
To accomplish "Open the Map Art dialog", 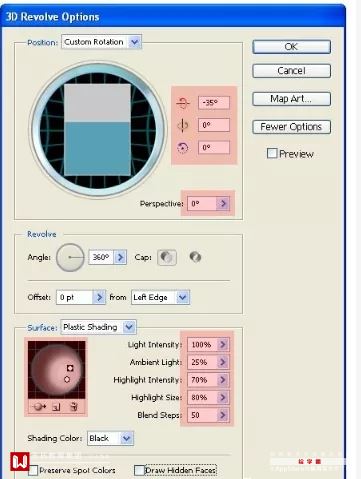I will [291, 99].
